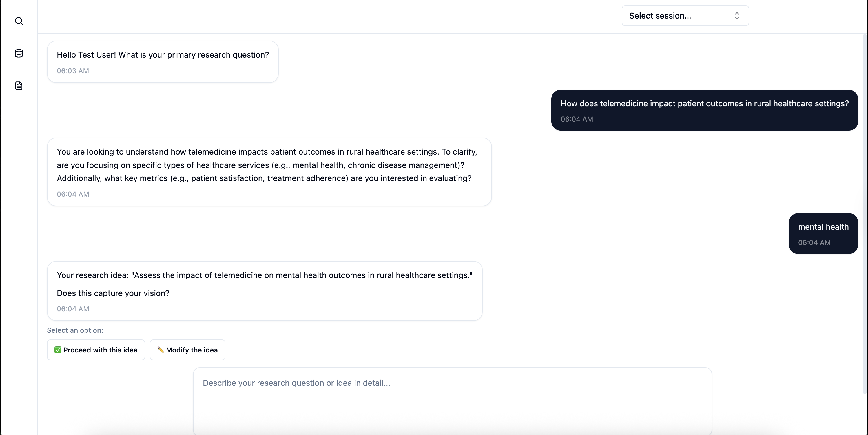Open the document panel in the sidebar
868x435 pixels.
coord(19,86)
